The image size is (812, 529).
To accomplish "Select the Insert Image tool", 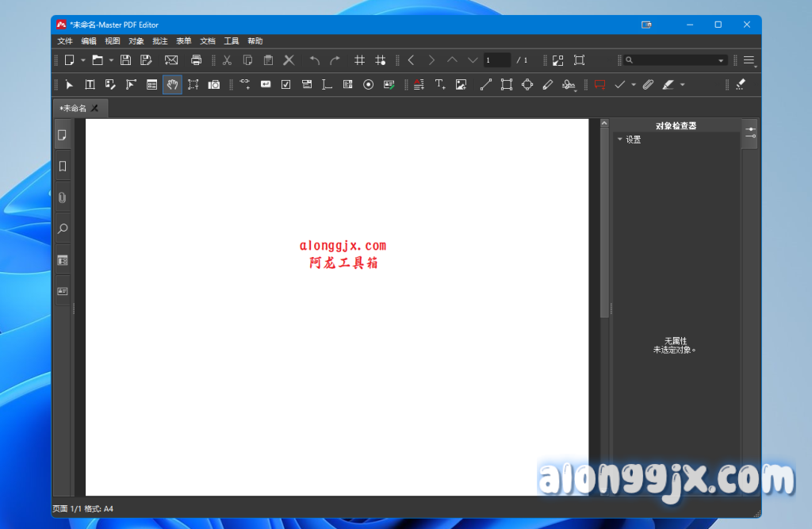I will point(461,85).
